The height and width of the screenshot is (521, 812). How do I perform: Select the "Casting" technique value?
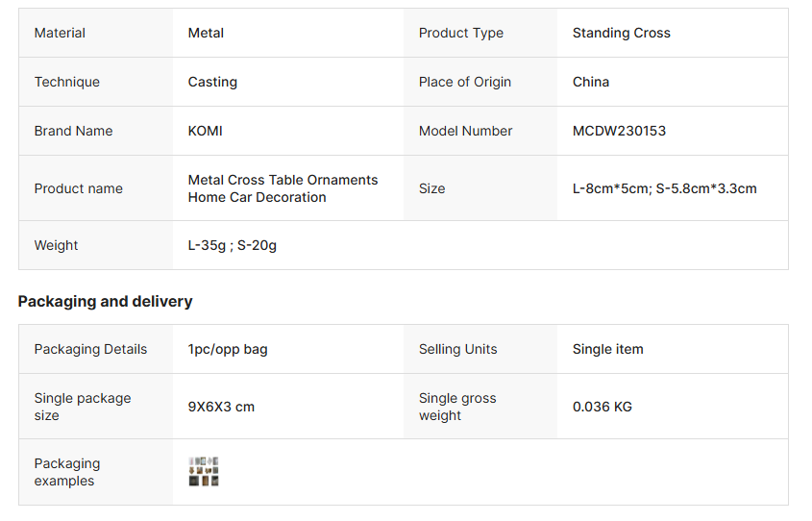(x=212, y=82)
